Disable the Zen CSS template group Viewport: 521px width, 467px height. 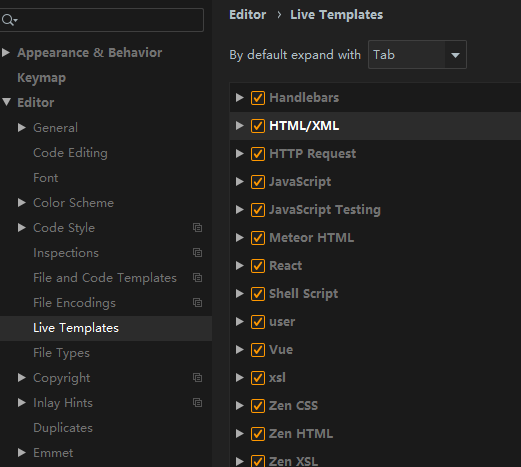(x=258, y=406)
